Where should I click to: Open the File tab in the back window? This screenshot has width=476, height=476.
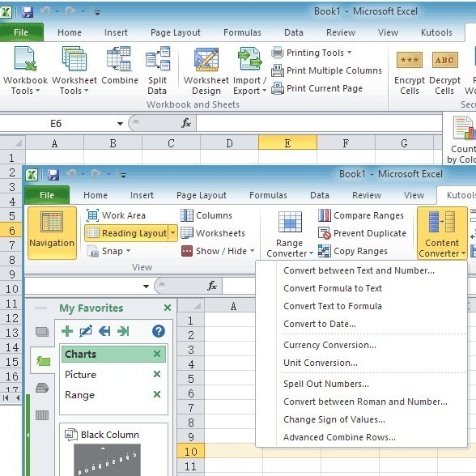(21, 32)
